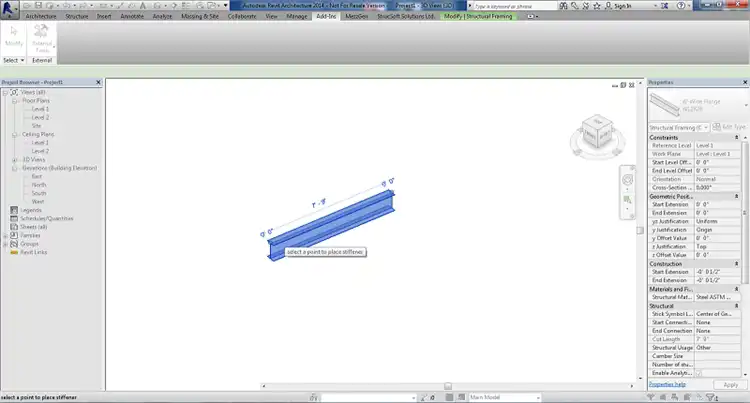Click the Legends icon in Project Browser

click(14, 210)
